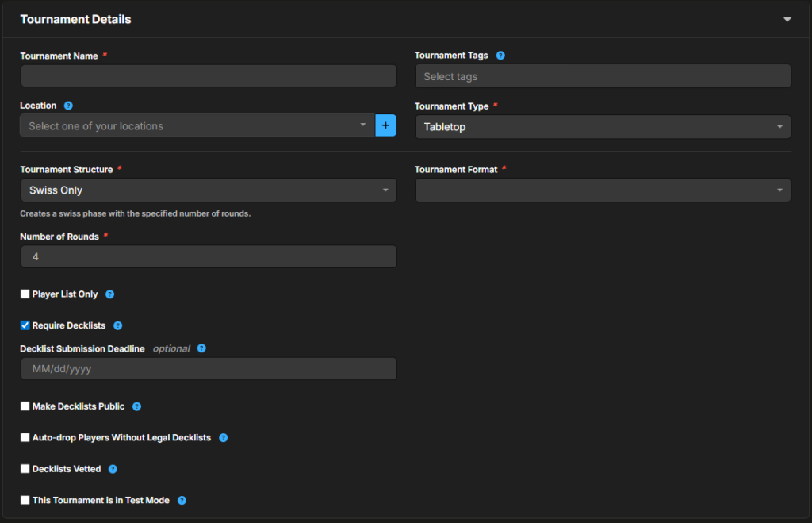Click the help icon next to Tournament Tags
The width and height of the screenshot is (812, 523).
point(500,56)
